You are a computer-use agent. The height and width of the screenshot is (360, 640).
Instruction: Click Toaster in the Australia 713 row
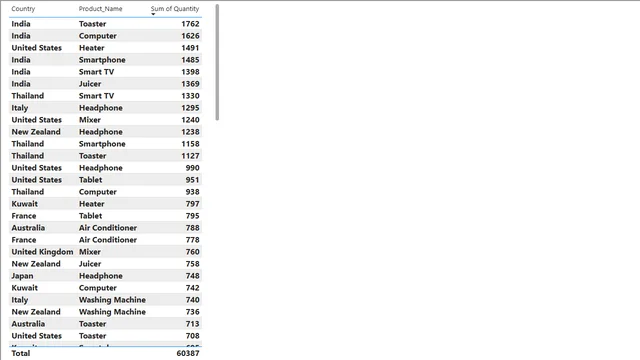point(93,324)
